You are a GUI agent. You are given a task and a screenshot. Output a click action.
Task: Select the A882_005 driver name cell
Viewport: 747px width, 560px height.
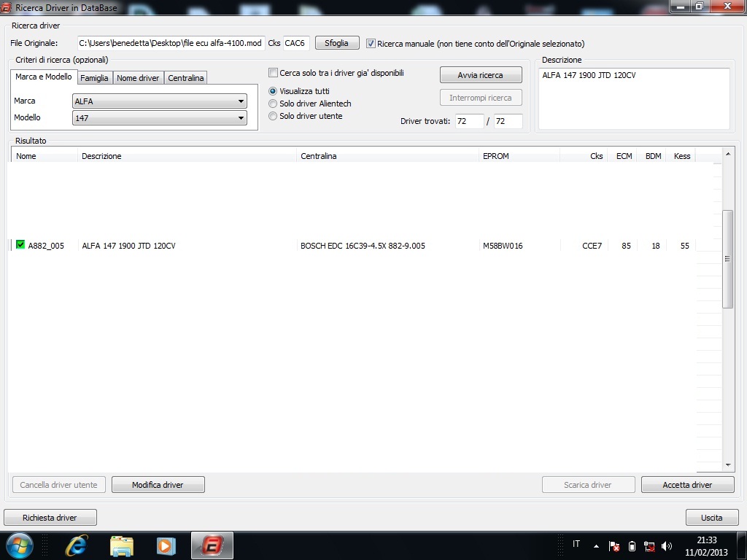coord(46,246)
